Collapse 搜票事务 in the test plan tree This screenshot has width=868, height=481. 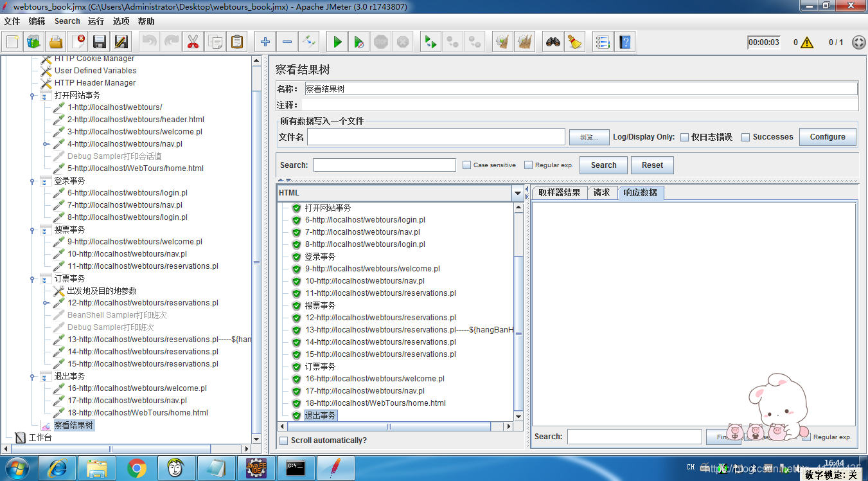pyautogui.click(x=32, y=230)
